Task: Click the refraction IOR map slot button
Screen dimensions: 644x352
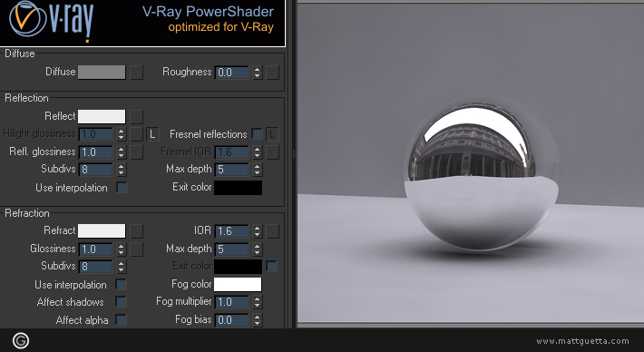Action: click(272, 230)
